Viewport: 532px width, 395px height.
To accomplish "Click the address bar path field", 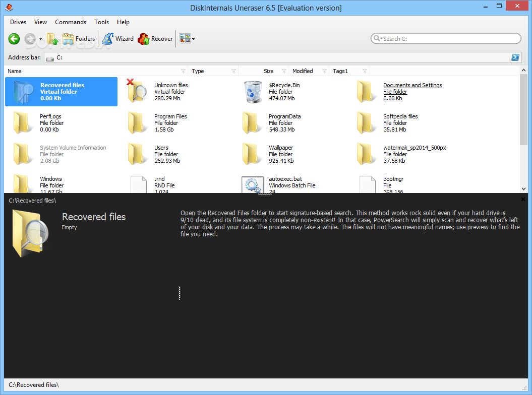I will click(276, 57).
